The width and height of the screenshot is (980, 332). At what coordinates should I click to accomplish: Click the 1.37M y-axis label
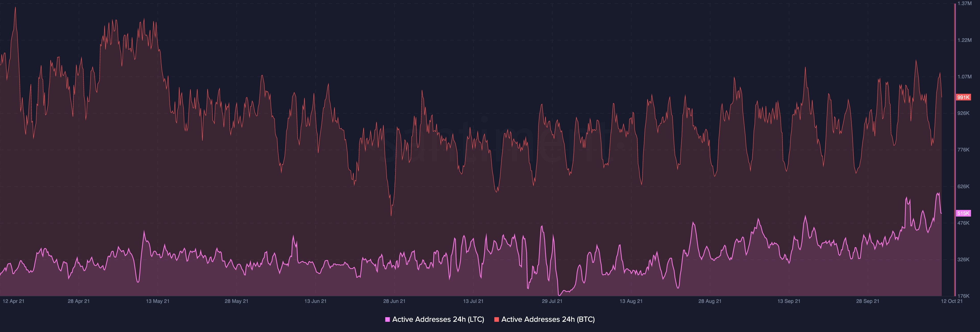click(x=964, y=3)
